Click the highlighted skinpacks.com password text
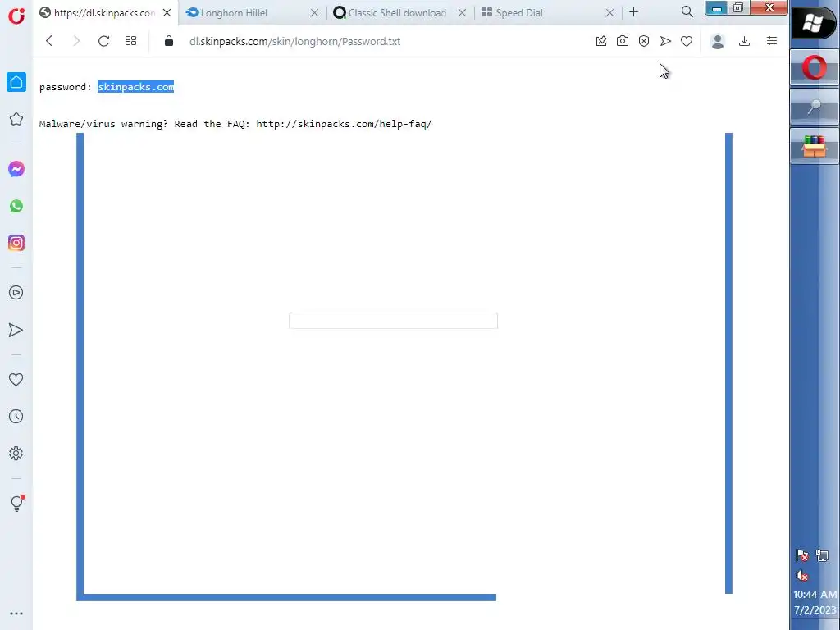The width and height of the screenshot is (840, 630). (x=135, y=87)
